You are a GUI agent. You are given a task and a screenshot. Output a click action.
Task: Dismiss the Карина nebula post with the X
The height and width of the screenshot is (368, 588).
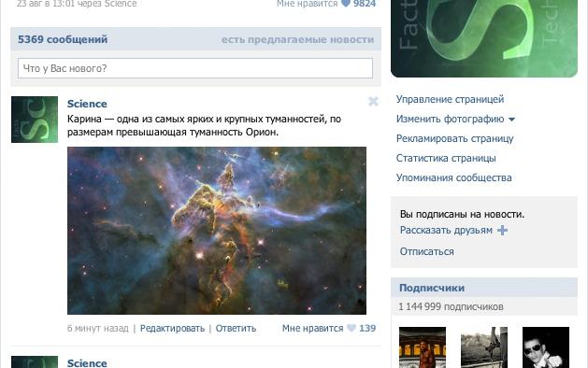pos(373,101)
